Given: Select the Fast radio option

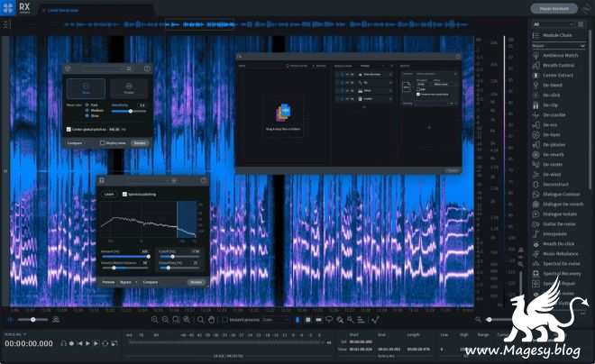Looking at the screenshot, I should tap(87, 105).
